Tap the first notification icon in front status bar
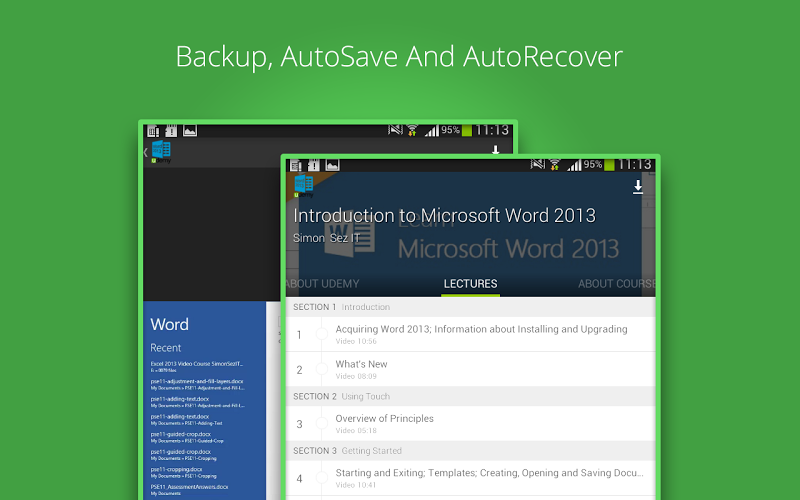The width and height of the screenshot is (800, 500). coord(296,165)
